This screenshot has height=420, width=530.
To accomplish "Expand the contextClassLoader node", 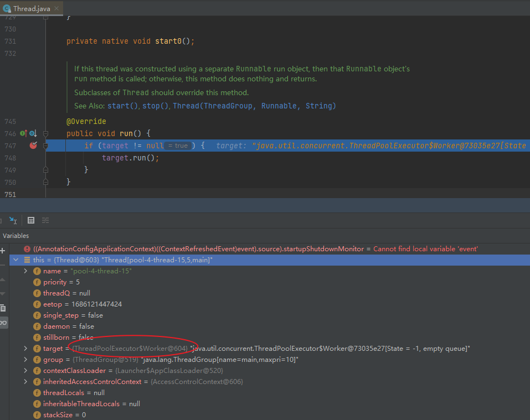I will click(x=25, y=371).
